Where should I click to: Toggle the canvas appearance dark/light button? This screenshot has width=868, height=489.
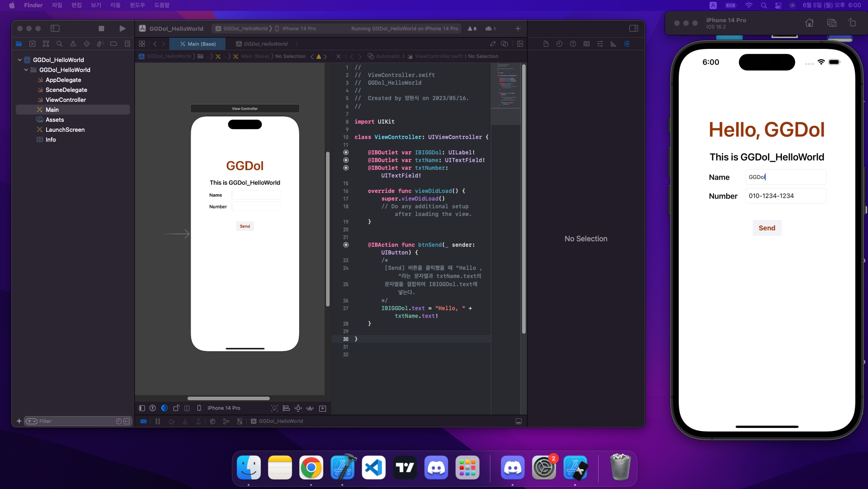click(x=164, y=408)
